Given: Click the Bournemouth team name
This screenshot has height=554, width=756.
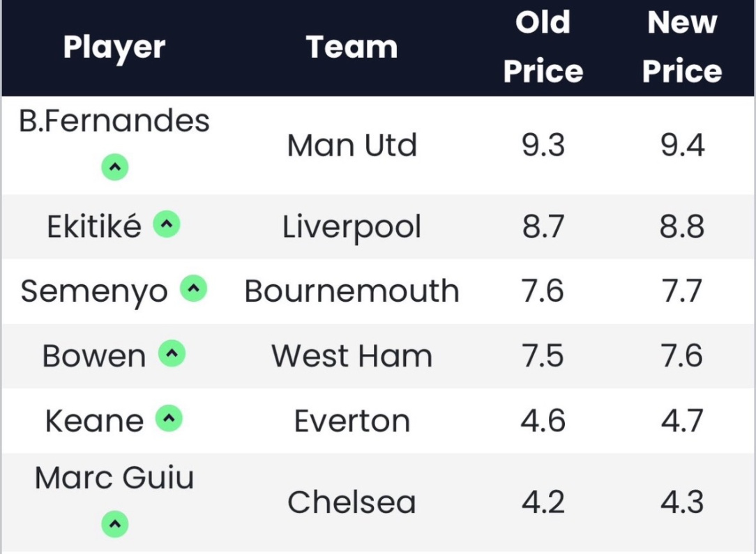Looking at the screenshot, I should 351,291.
